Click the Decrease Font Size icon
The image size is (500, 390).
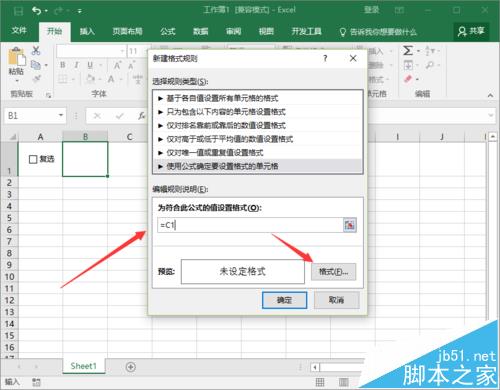132,65
